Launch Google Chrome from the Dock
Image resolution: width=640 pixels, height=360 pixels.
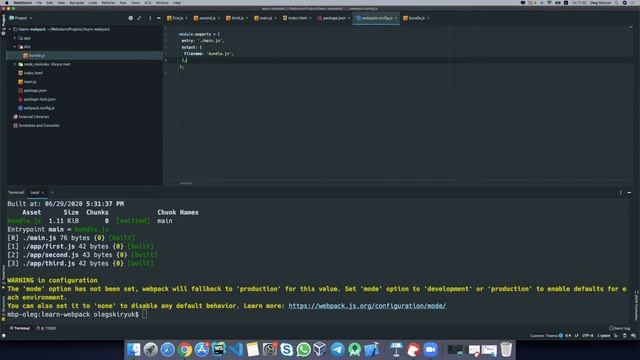point(184,350)
